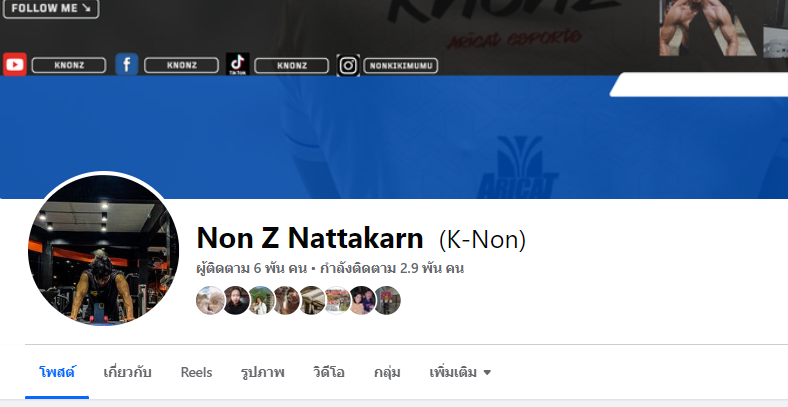Click the second follower avatar with dark hair
This screenshot has width=788, height=407.
point(236,300)
